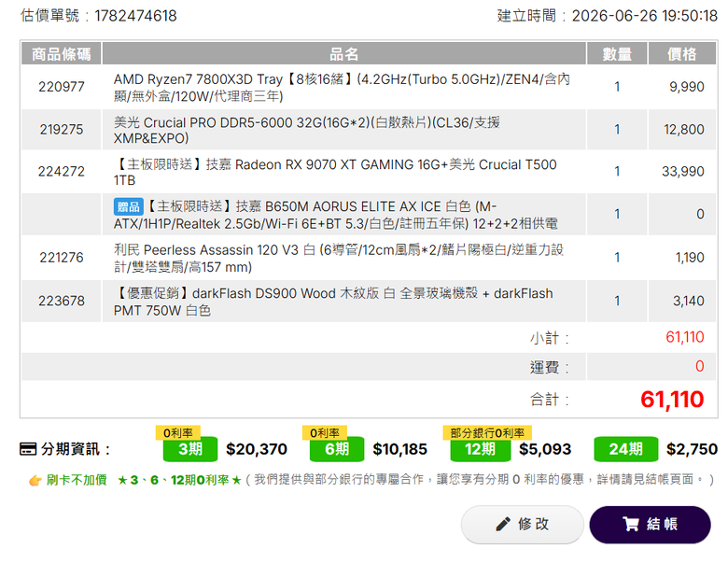Click the 部分銀行0利率 tag
Viewport: 728px width, 563px height.
click(x=487, y=432)
